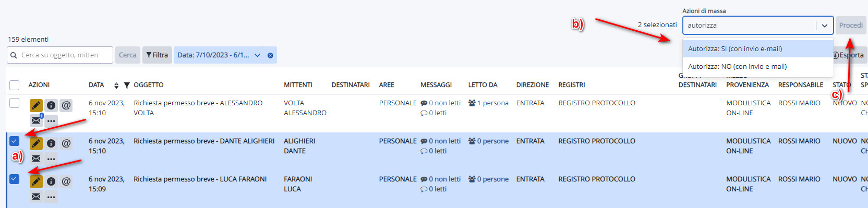Open the three-dots menu in Dante Alighieri row
The height and width of the screenshot is (208, 868).
pos(51,158)
